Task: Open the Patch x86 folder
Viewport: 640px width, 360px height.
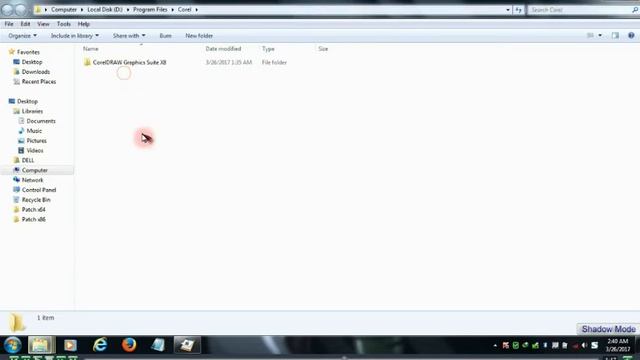Action: (33, 219)
